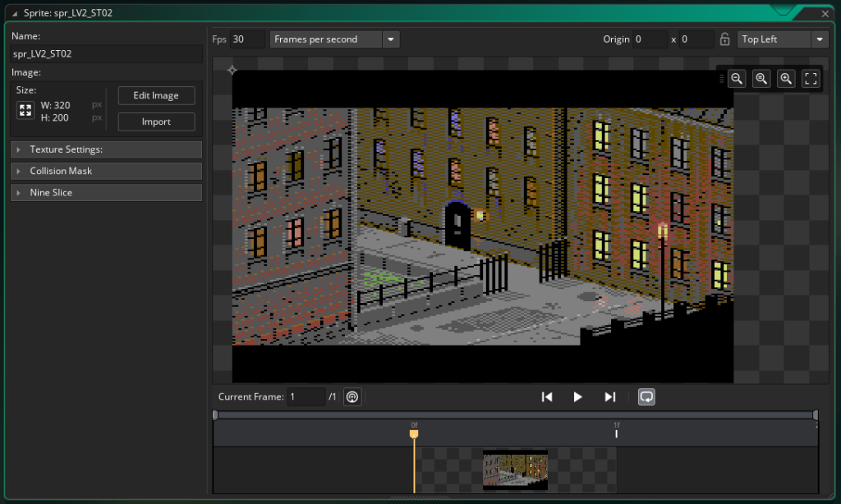This screenshot has height=504, width=841.
Task: Toggle the loop playback button
Action: [646, 396]
